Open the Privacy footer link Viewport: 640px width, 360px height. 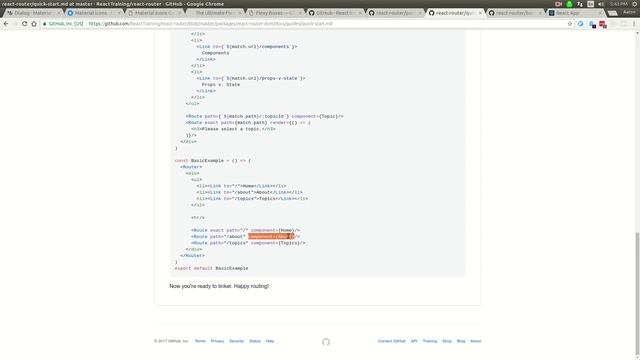point(217,341)
